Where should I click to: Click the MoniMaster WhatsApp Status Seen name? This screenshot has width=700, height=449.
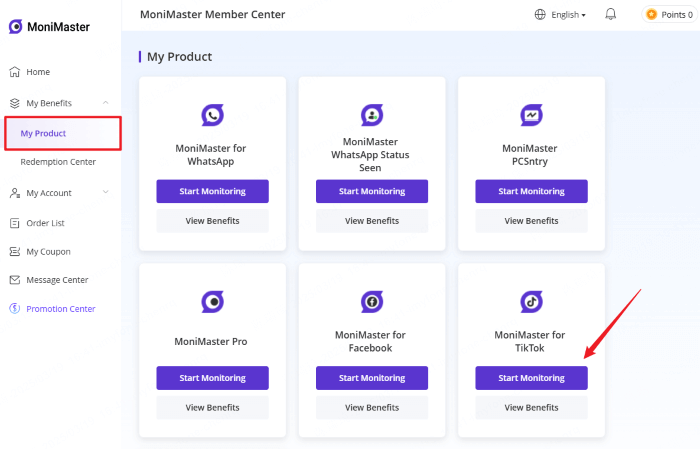370,155
